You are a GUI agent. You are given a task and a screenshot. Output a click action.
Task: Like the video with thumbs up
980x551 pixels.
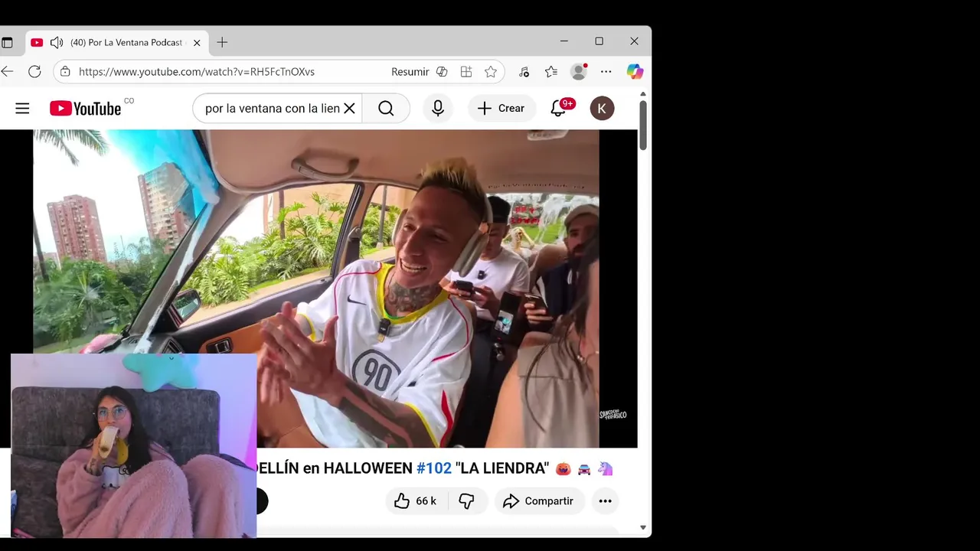[415, 501]
